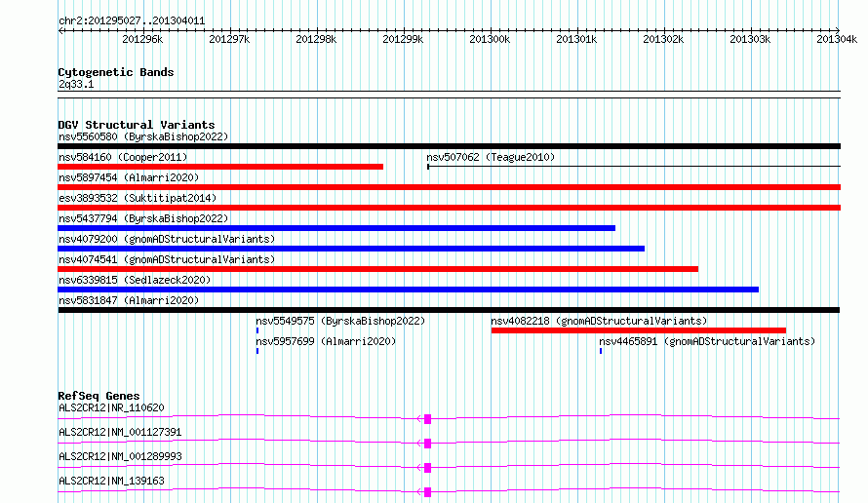Click the nsv5560580 (ByrskaBishop2022) variant label
868x503 pixels.
click(x=143, y=136)
